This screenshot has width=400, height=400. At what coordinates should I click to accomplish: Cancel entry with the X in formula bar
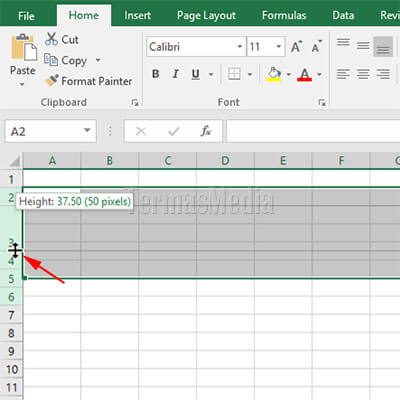pos(141,131)
